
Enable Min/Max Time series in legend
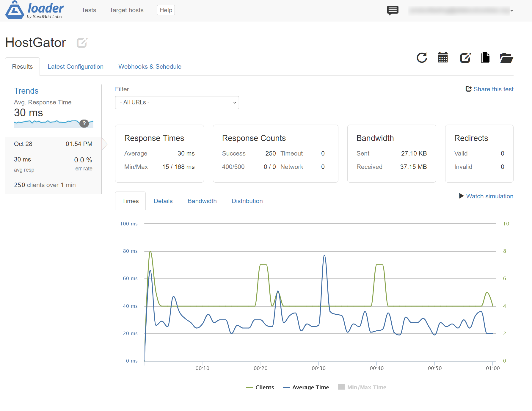[x=362, y=387]
